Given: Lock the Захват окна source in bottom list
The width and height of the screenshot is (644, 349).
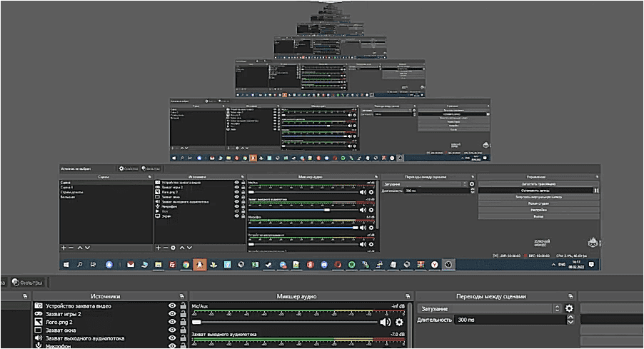Looking at the screenshot, I should click(182, 330).
